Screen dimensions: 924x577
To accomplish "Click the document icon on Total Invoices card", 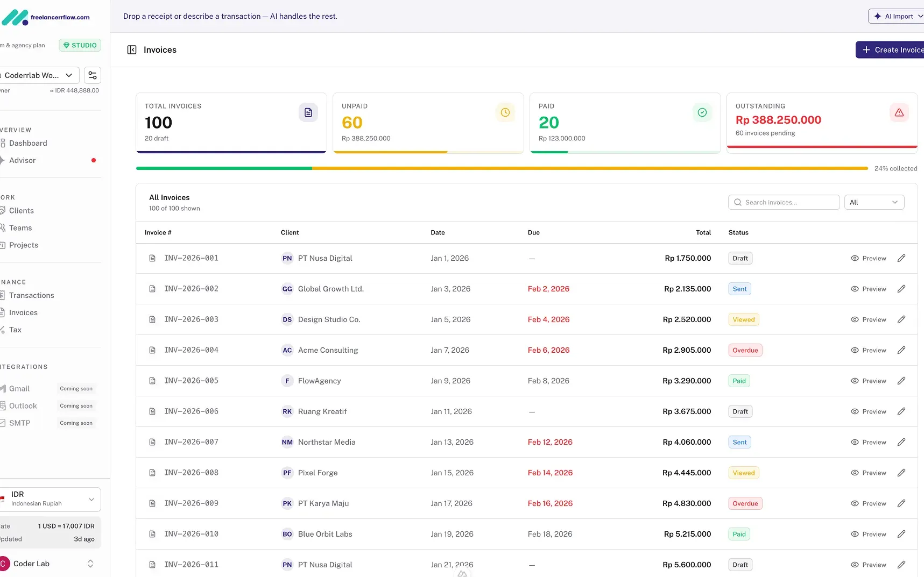I will point(308,112).
